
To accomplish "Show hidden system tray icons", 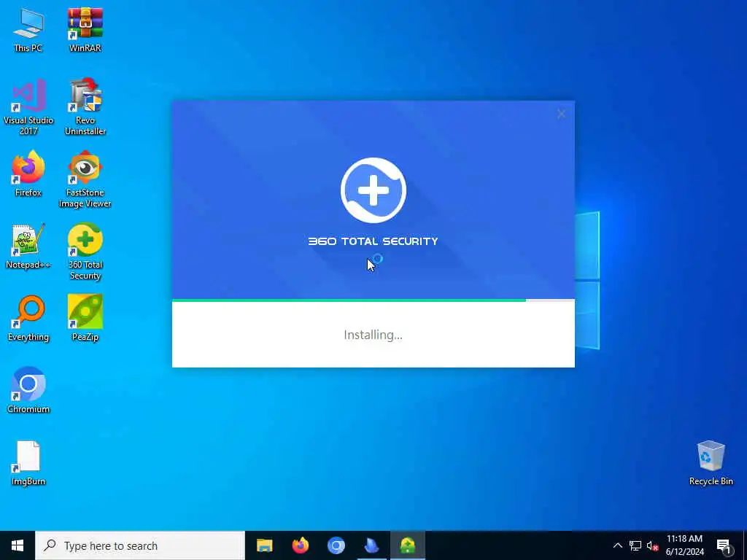I will point(617,545).
